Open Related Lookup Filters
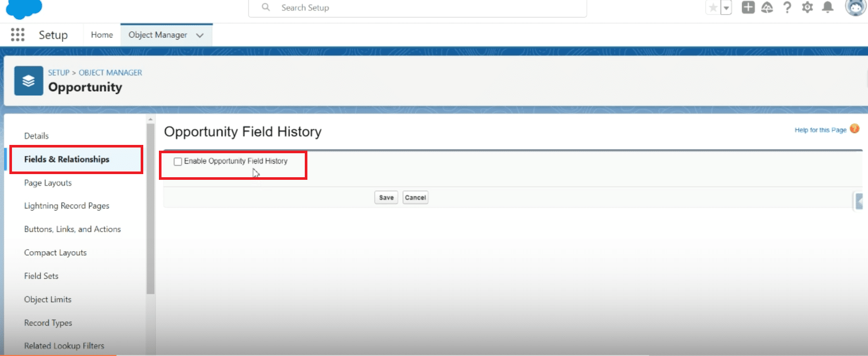This screenshot has height=356, width=868. (64, 346)
